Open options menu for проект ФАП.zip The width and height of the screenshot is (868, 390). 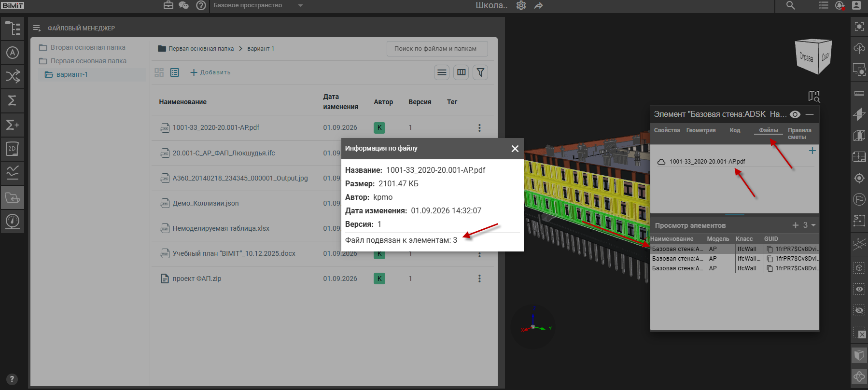[479, 279]
